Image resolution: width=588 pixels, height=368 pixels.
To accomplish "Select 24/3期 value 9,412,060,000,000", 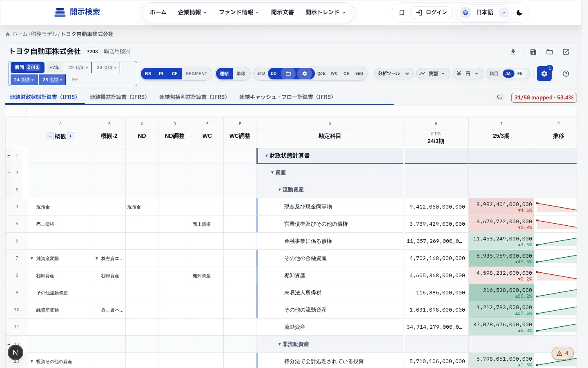I will pyautogui.click(x=436, y=206).
